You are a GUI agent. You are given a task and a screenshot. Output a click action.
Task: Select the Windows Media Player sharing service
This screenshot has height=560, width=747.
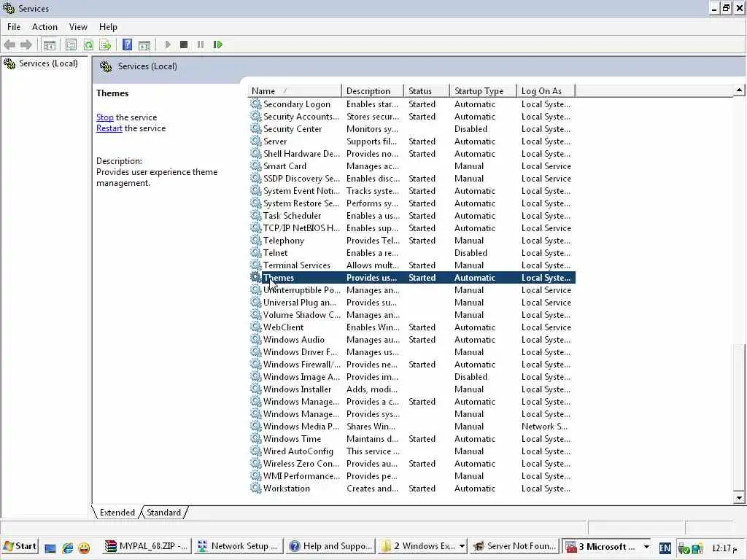(x=412, y=426)
